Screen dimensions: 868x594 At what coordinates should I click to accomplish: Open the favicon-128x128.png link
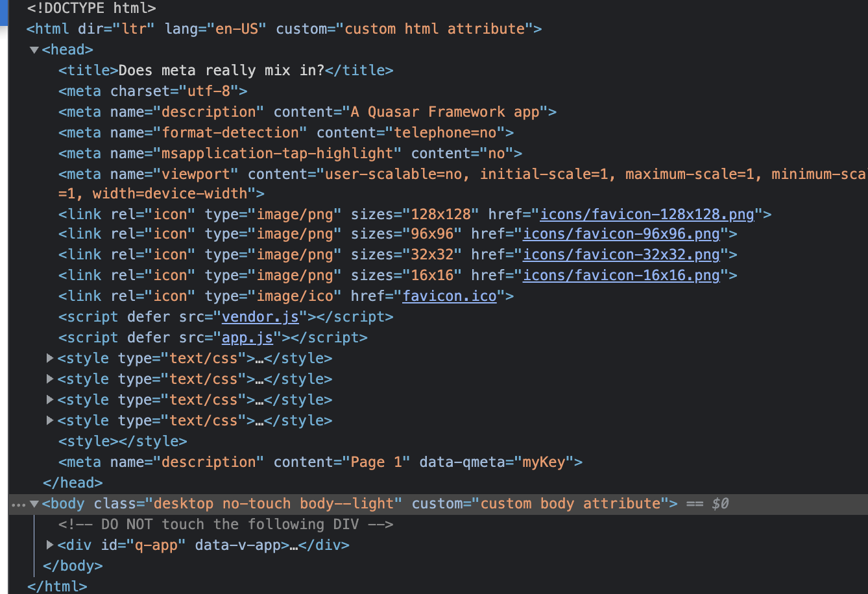click(646, 213)
